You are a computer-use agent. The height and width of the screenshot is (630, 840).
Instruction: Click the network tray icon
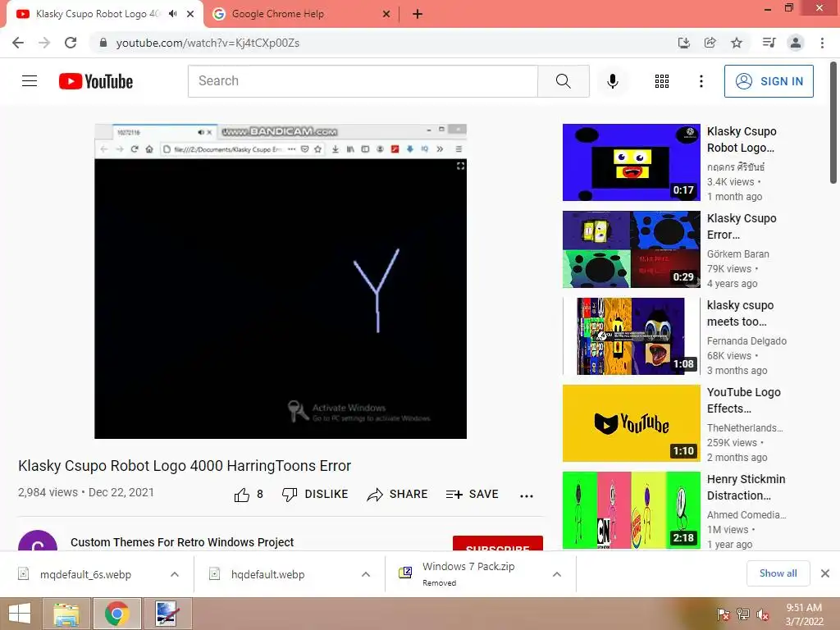(743, 614)
